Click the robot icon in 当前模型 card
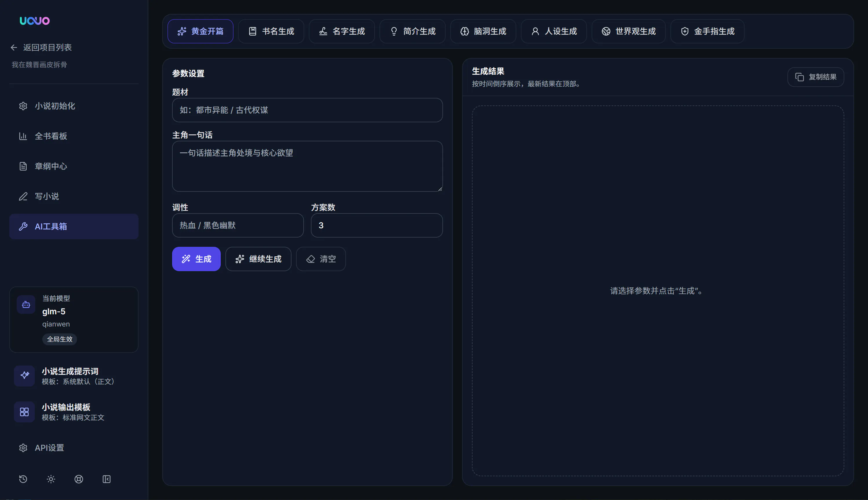This screenshot has height=500, width=868. click(26, 304)
